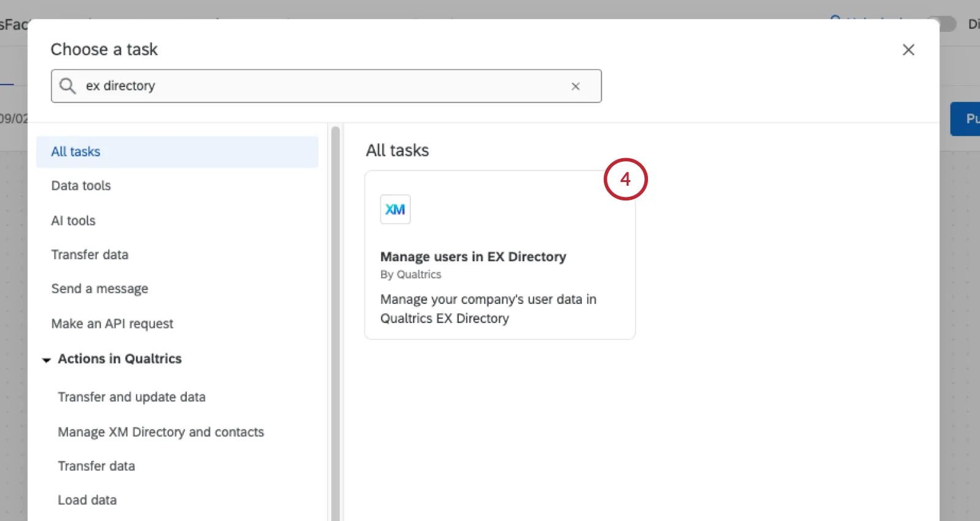
Task: Click the By Qualtrics text
Action: (x=410, y=275)
